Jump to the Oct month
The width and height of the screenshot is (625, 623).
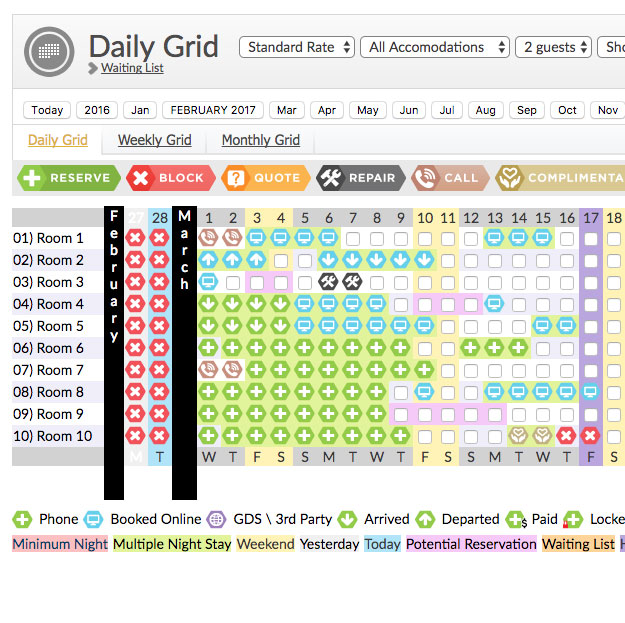567,110
